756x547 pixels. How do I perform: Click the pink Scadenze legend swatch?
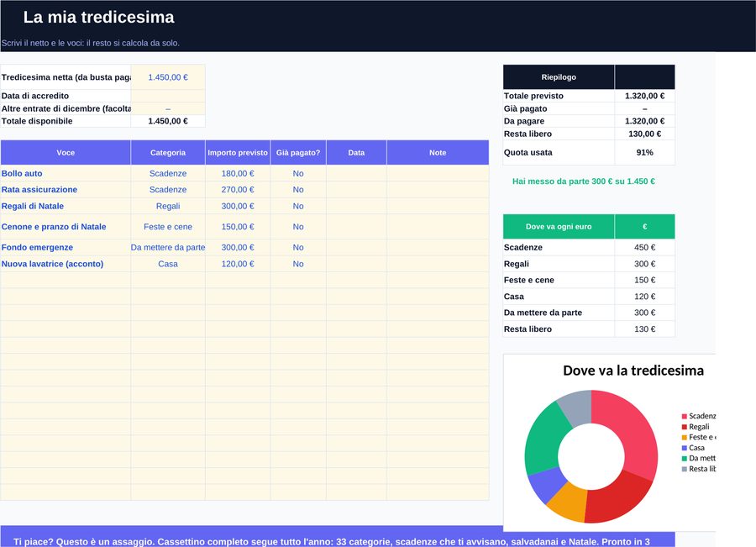pyautogui.click(x=684, y=416)
